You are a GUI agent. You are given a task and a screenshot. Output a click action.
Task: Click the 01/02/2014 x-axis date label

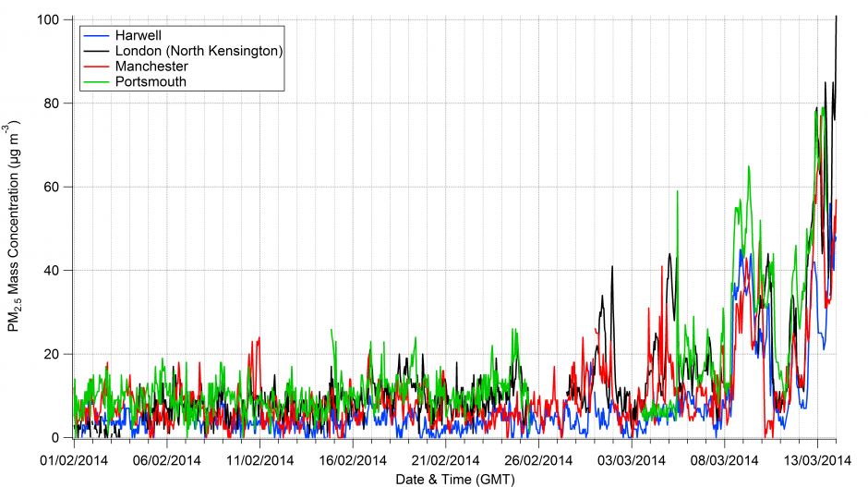[x=74, y=461]
